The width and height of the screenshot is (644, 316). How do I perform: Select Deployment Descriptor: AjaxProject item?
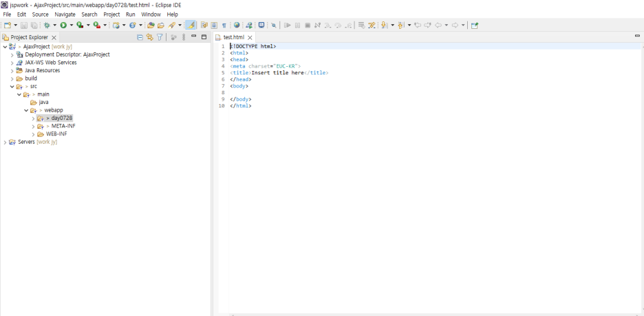(67, 54)
